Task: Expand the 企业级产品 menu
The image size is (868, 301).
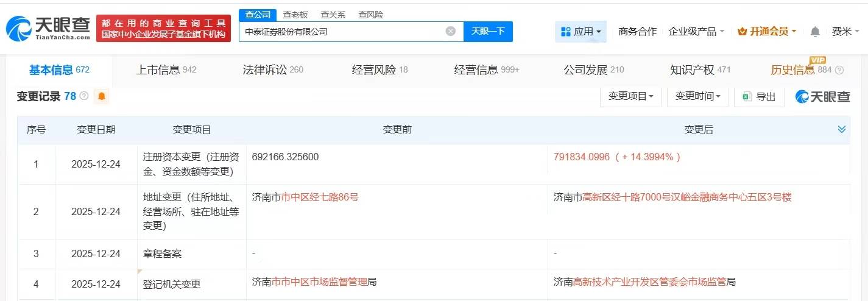Action: 696,32
